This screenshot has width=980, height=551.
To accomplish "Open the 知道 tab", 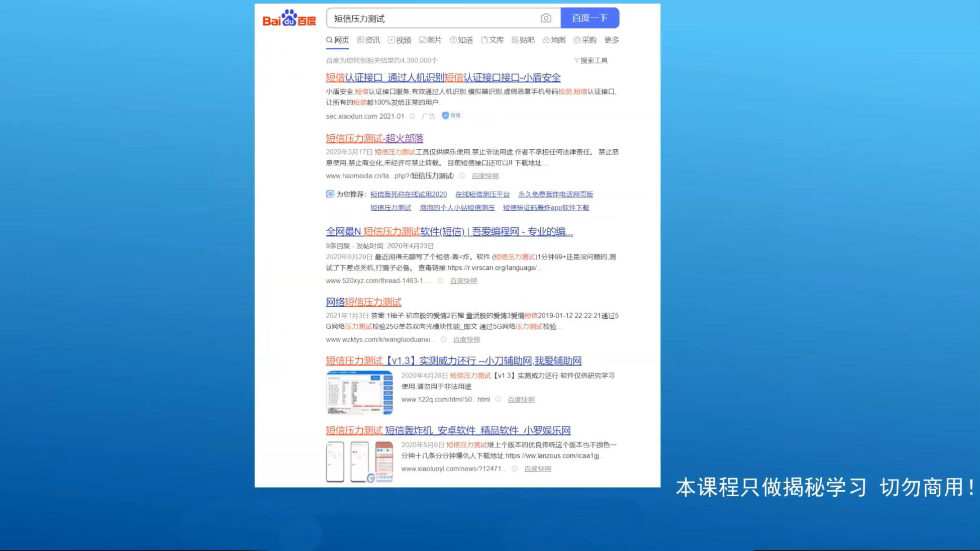I will point(461,40).
